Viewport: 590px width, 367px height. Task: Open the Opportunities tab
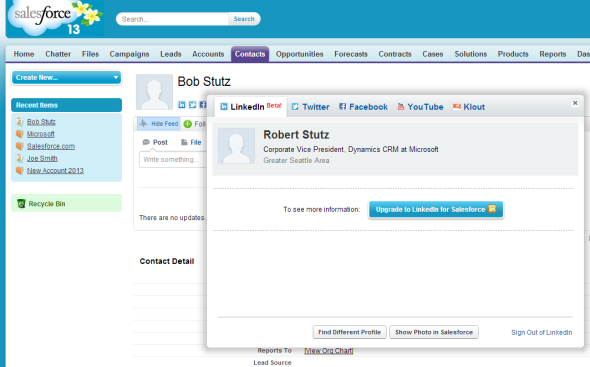click(300, 54)
